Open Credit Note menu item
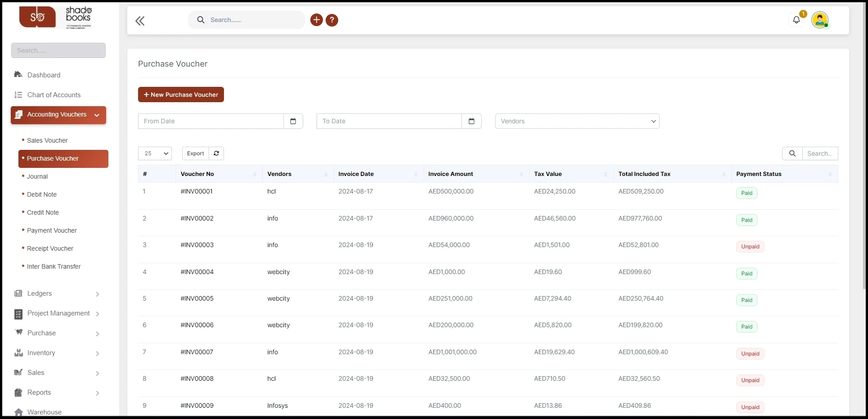Image resolution: width=868 pixels, height=419 pixels. tap(43, 212)
